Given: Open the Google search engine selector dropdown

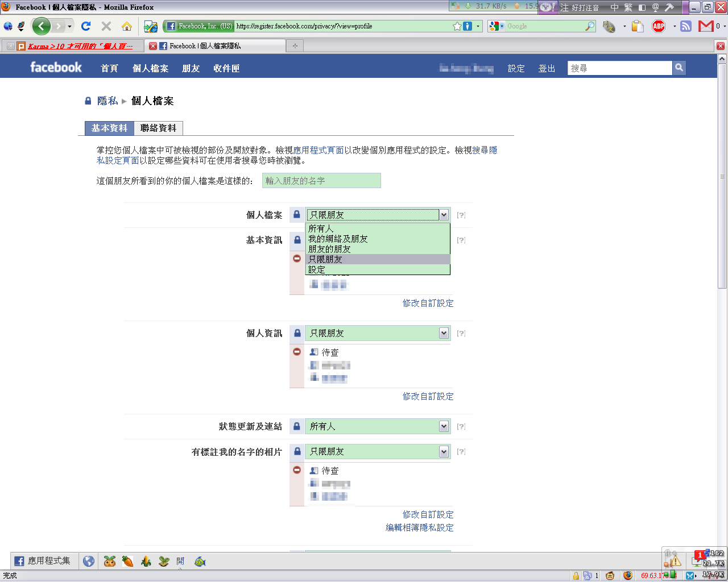Looking at the screenshot, I should click(x=497, y=26).
